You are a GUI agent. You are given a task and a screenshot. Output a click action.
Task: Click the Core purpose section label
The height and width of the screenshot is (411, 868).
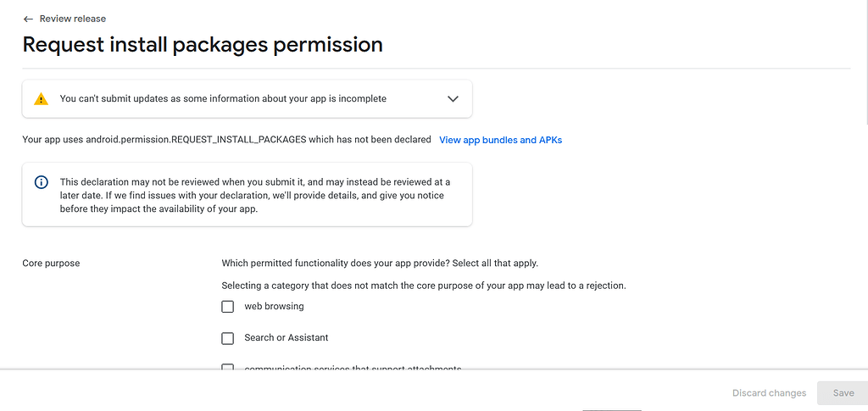[51, 264]
